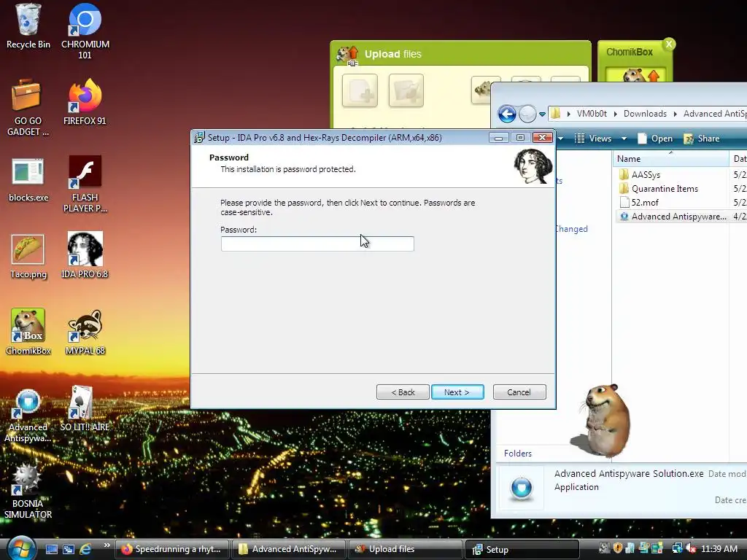Click Switch between windows Quick Launch icon
The width and height of the screenshot is (747, 560).
click(69, 549)
